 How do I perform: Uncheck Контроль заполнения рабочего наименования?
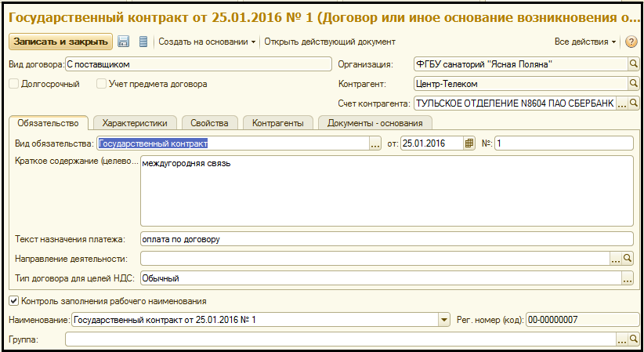pyautogui.click(x=14, y=301)
